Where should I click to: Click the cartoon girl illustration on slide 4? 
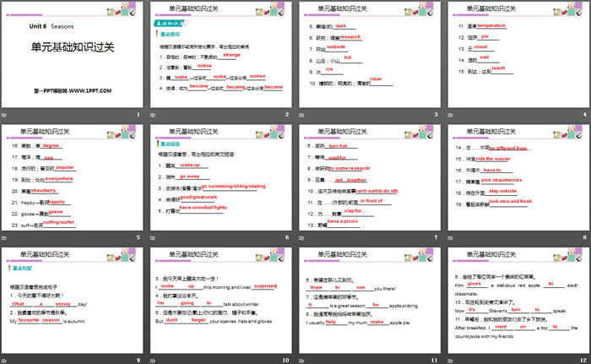(x=557, y=12)
